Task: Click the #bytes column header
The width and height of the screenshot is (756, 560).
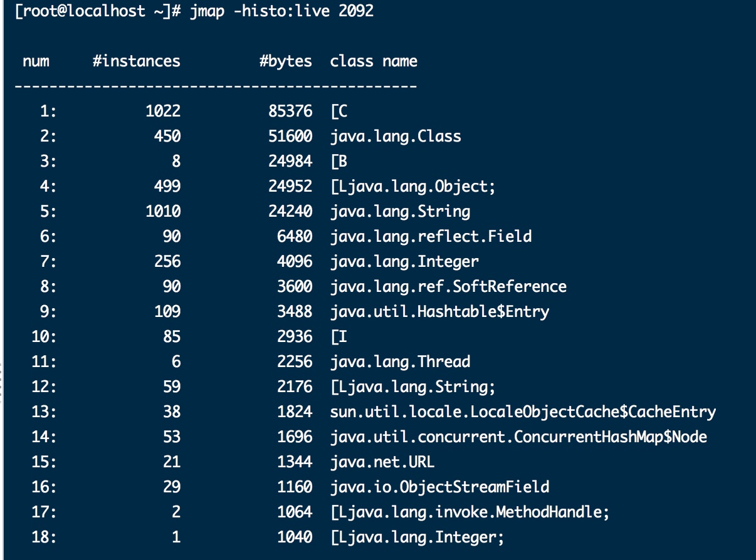Action: point(286,61)
